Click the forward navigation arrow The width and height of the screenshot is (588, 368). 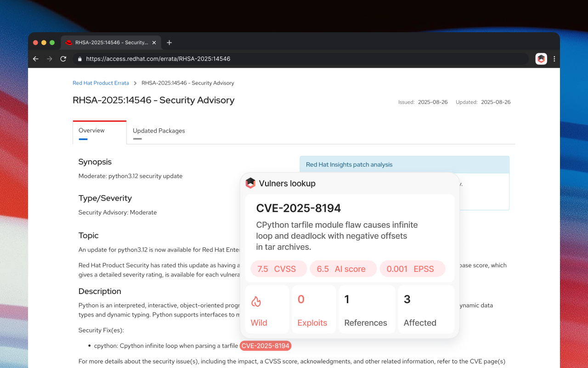(49, 59)
